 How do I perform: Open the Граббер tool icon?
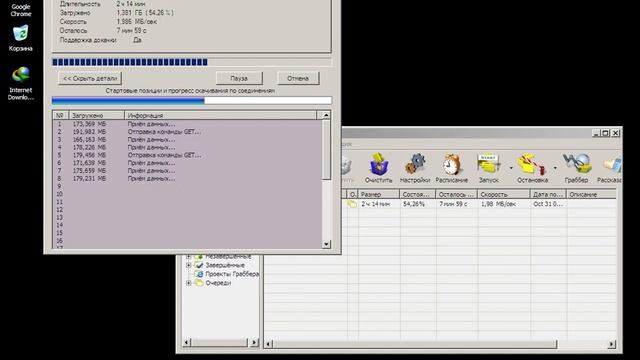click(x=576, y=168)
